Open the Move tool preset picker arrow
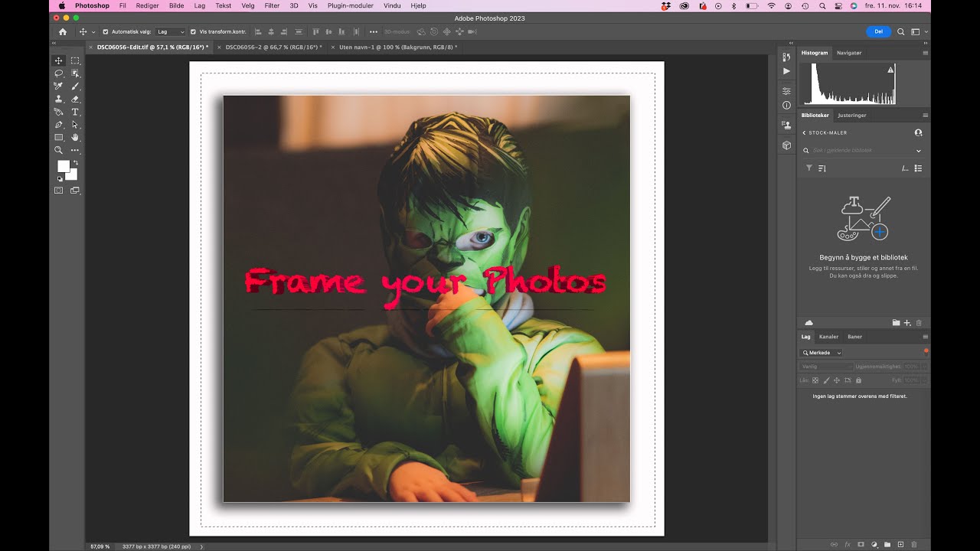 click(x=93, y=32)
